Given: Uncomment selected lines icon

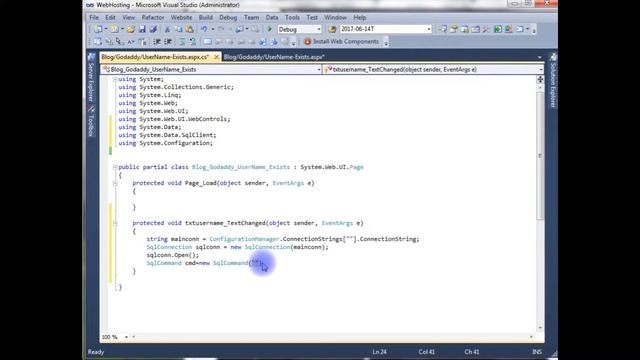Looking at the screenshot, I should (193, 42).
